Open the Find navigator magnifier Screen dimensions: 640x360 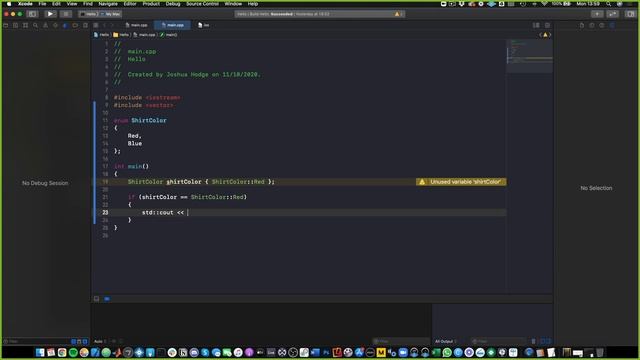36,25
